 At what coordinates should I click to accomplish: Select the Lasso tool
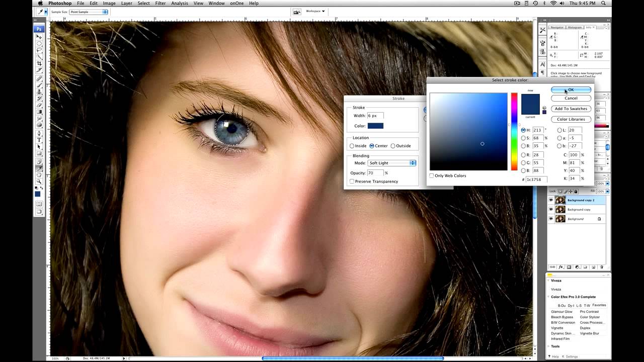click(40, 49)
